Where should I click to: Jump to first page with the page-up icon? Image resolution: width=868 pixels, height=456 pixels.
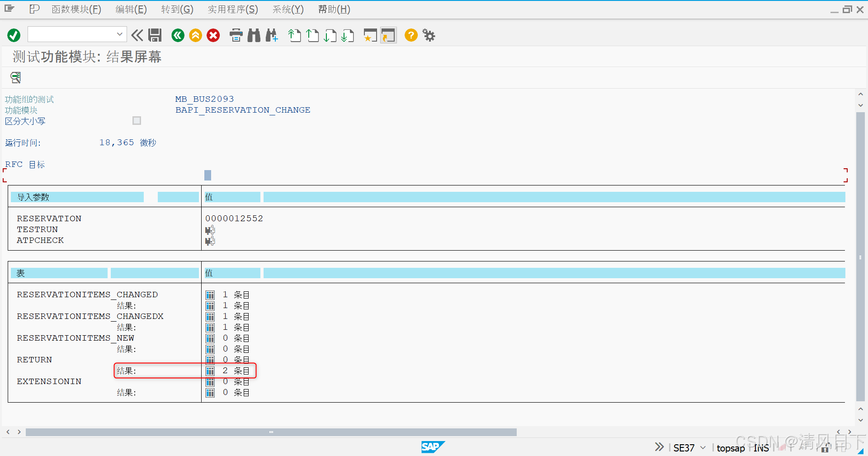click(294, 35)
